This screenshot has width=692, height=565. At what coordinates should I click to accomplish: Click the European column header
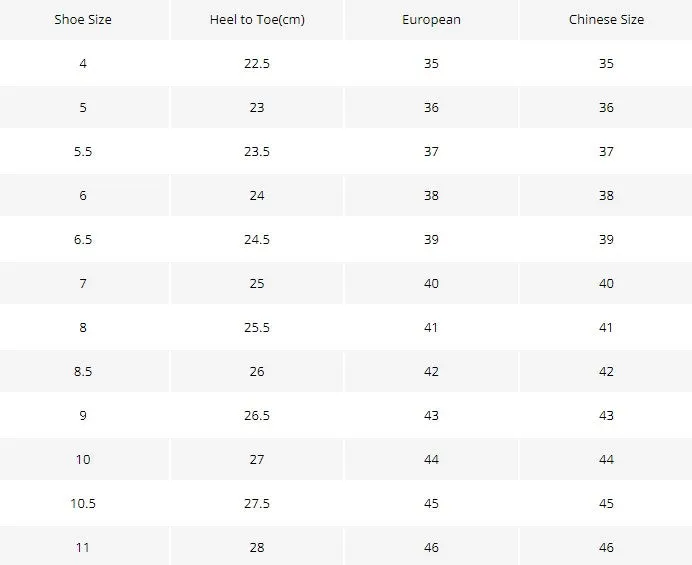(x=431, y=19)
